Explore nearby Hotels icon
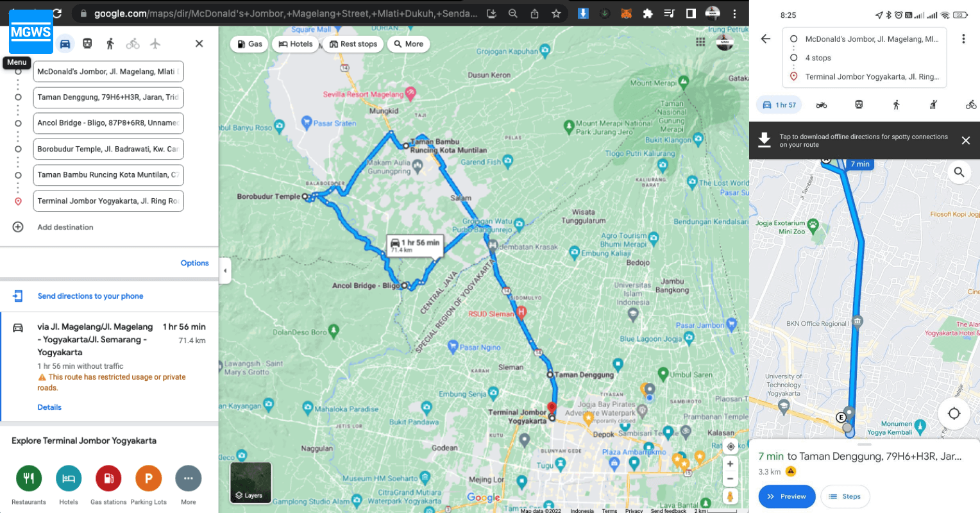980x513 pixels. [69, 478]
